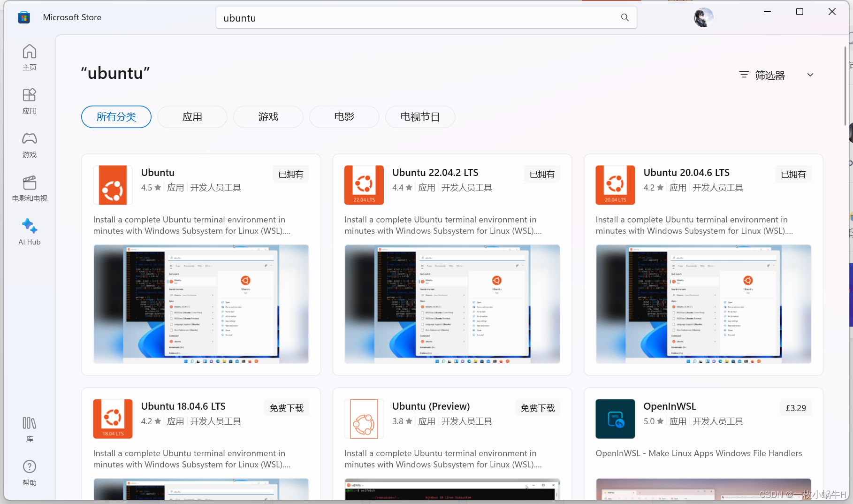Screen dimensions: 853x504
Task: Select the Movies (电影) filter tab
Action: point(344,117)
